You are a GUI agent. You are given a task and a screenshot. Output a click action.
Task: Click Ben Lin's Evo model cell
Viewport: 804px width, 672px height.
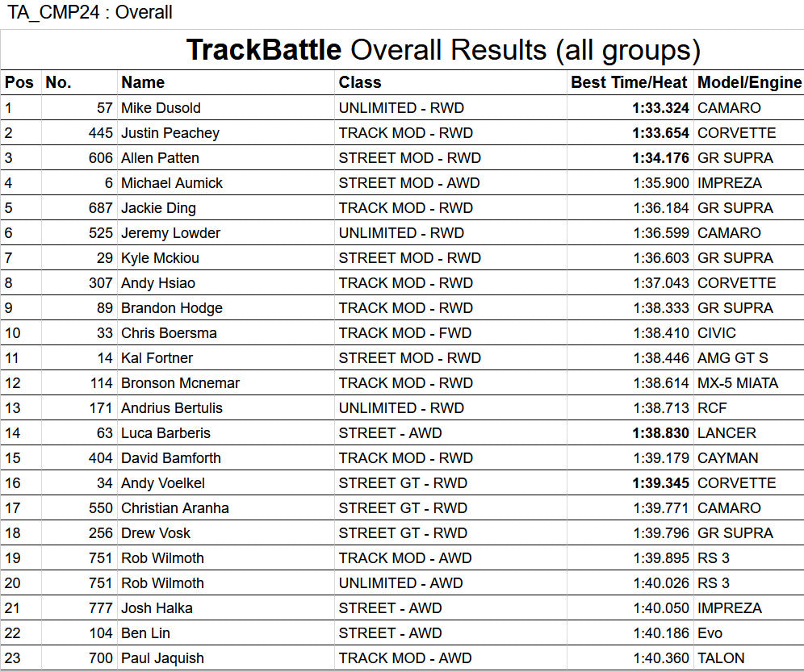710,633
